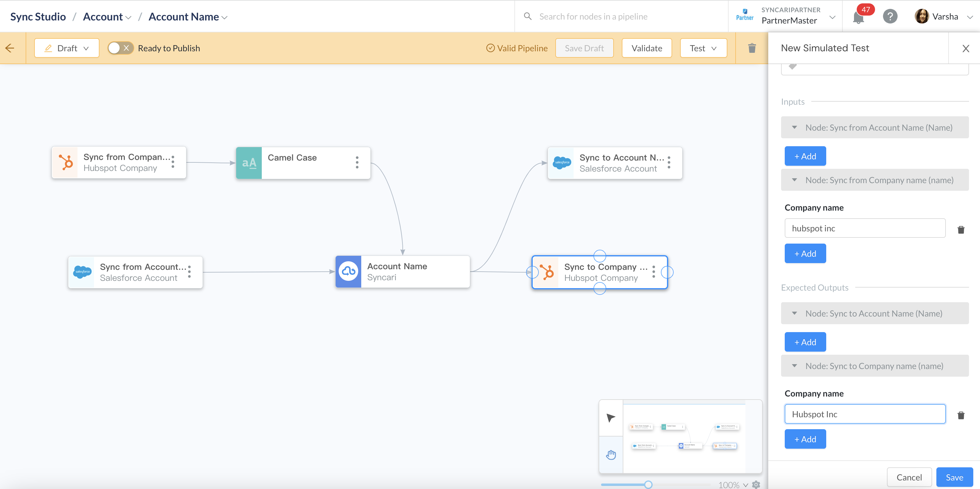This screenshot has height=489, width=980.
Task: Select the hand pan tool in minimap panel
Action: (611, 455)
